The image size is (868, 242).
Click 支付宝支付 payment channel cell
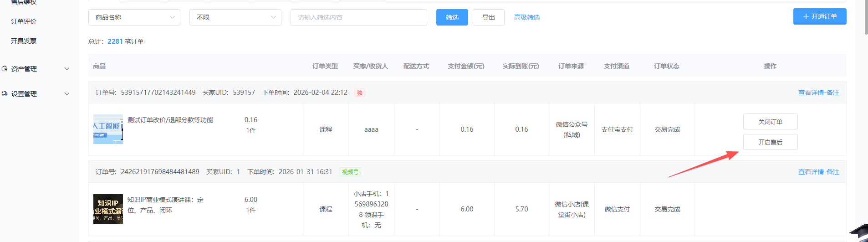617,129
